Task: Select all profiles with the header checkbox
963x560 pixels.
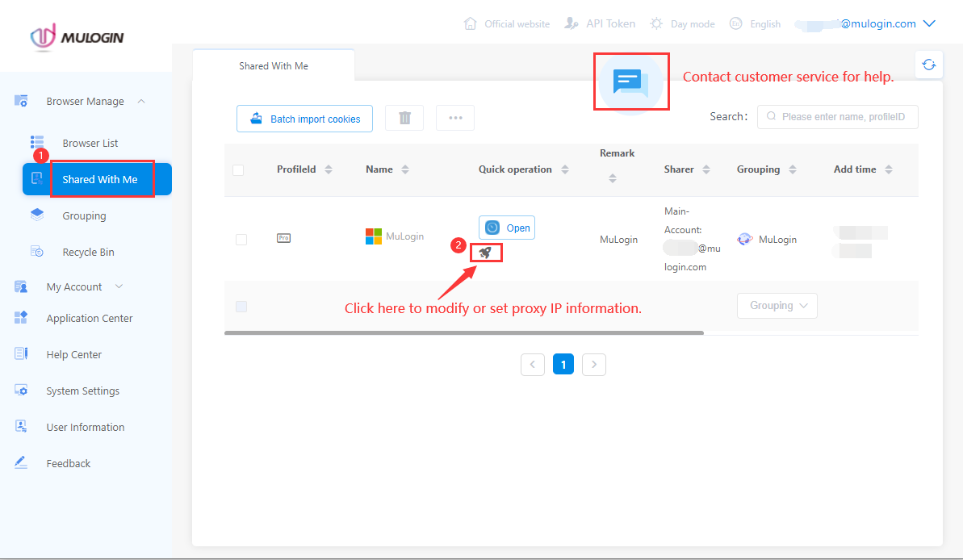Action: click(x=238, y=169)
